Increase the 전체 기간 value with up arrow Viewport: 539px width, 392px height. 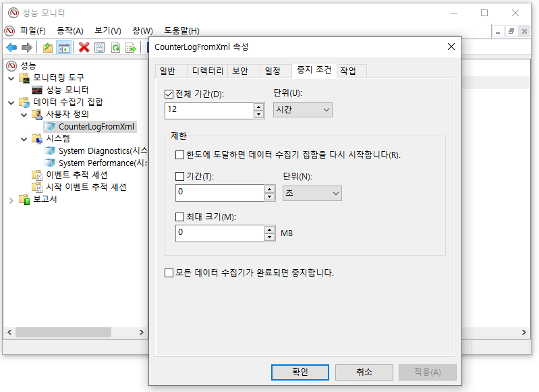tap(259, 107)
